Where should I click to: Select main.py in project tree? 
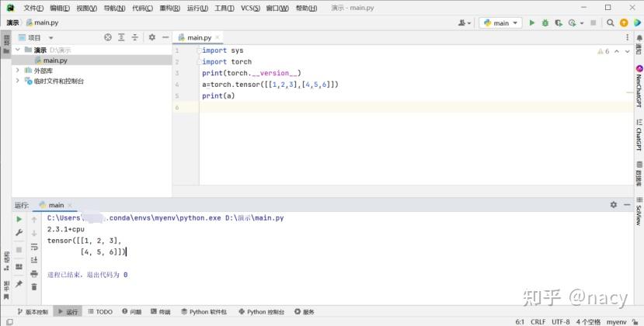click(55, 61)
